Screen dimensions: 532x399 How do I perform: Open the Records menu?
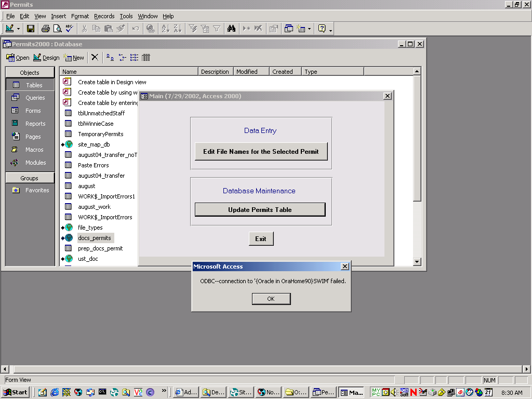click(x=104, y=16)
